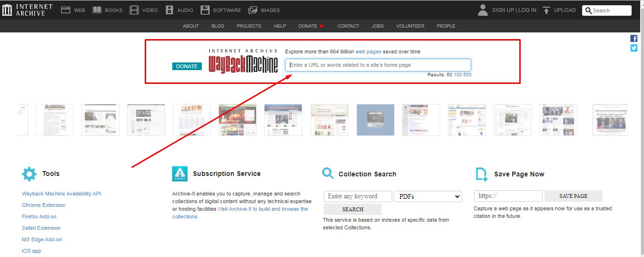Open the Jobs menu item

pyautogui.click(x=377, y=26)
